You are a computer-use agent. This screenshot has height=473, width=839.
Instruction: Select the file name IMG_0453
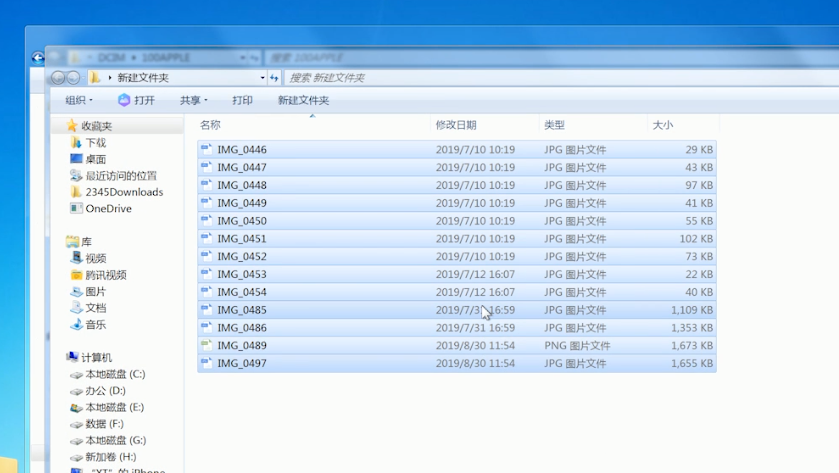tap(242, 274)
